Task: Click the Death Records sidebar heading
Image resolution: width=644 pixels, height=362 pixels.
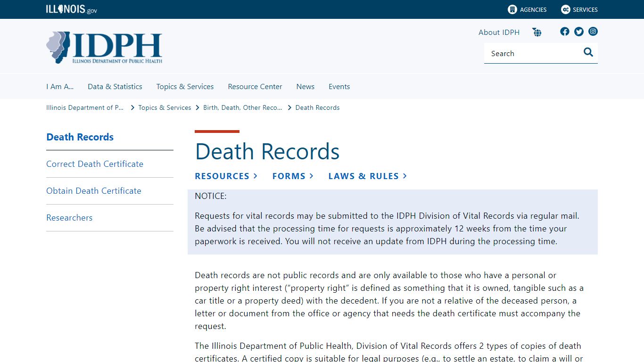Action: pos(80,137)
